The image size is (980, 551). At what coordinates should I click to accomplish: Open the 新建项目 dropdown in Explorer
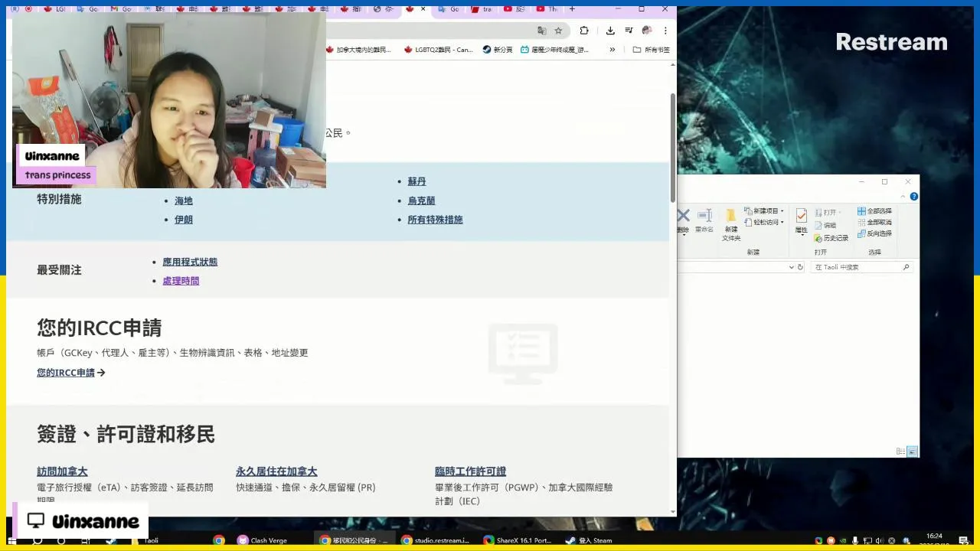tap(766, 211)
